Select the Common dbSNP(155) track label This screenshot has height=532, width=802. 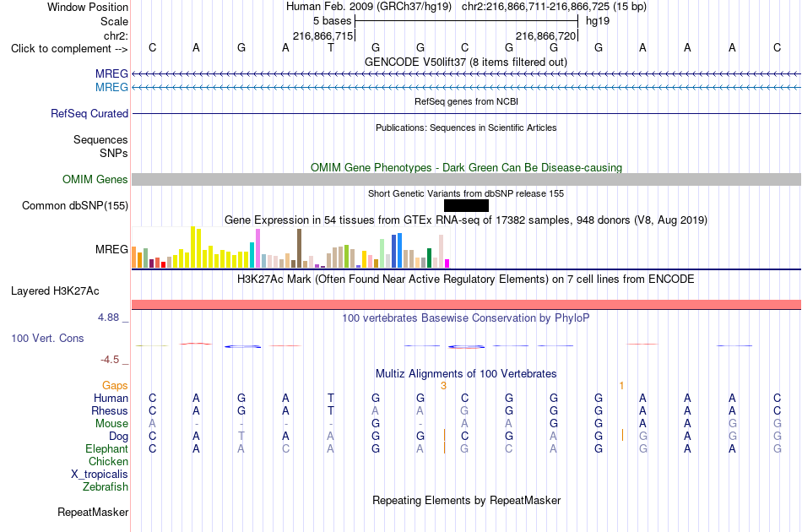tap(75, 206)
